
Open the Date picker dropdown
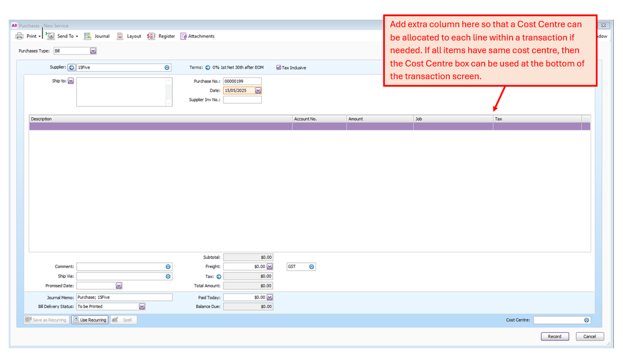tap(258, 90)
